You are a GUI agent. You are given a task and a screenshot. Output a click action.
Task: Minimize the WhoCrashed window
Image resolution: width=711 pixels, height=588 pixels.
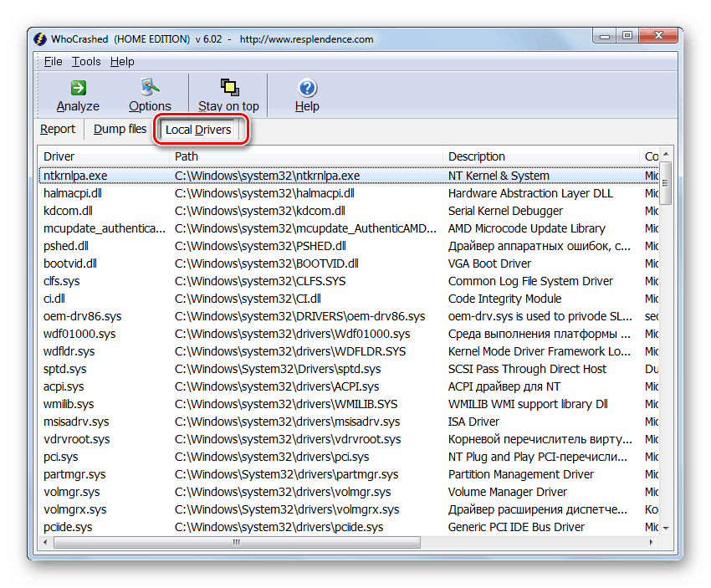pyautogui.click(x=605, y=36)
